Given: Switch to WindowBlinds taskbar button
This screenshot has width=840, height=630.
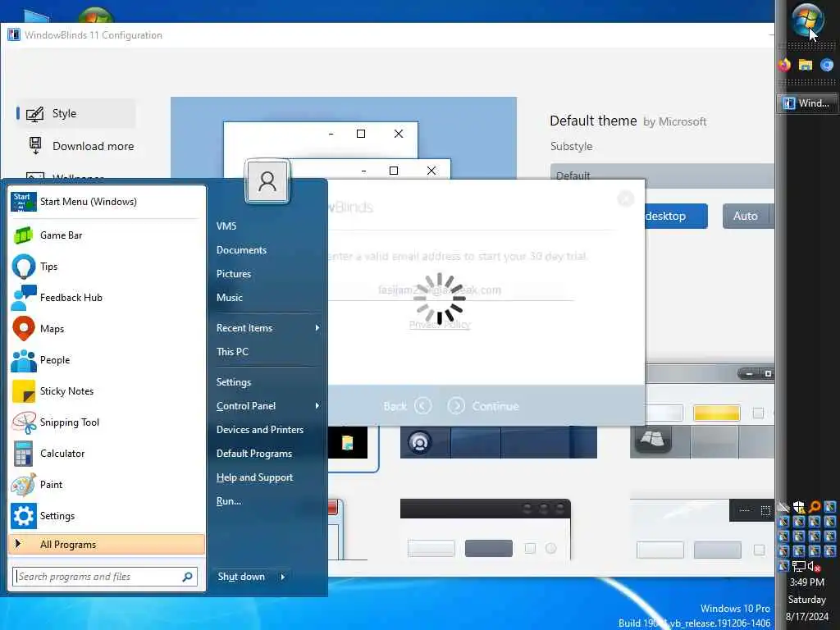Looking at the screenshot, I should point(807,103).
